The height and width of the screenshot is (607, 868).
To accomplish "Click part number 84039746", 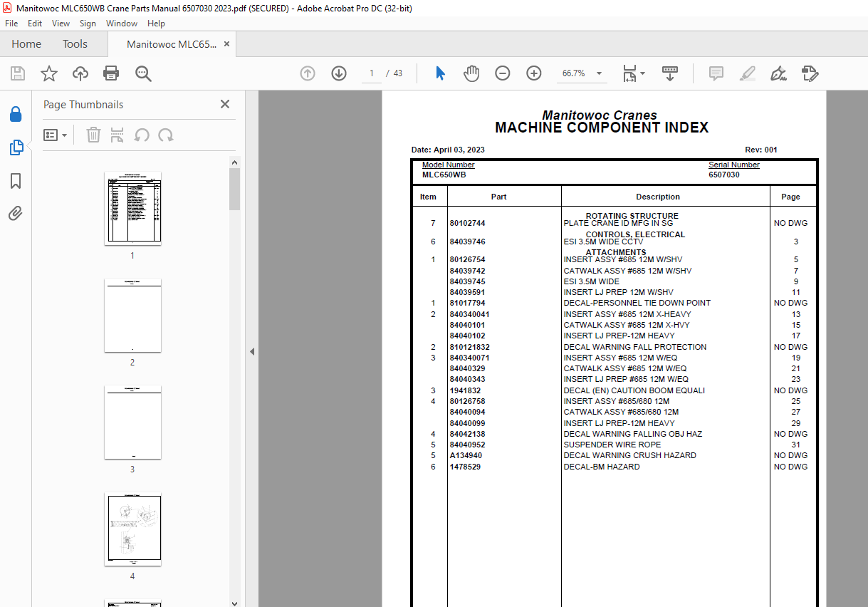I will [x=467, y=242].
